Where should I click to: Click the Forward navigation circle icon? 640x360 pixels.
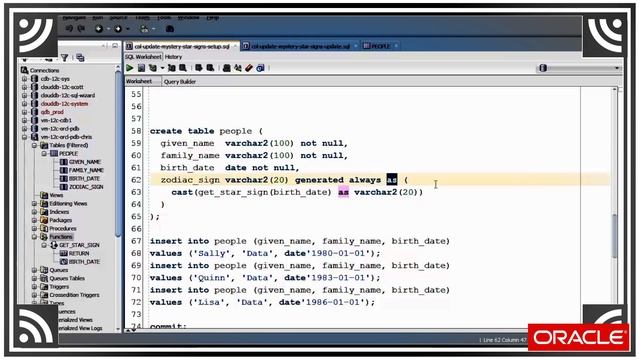tap(118, 29)
